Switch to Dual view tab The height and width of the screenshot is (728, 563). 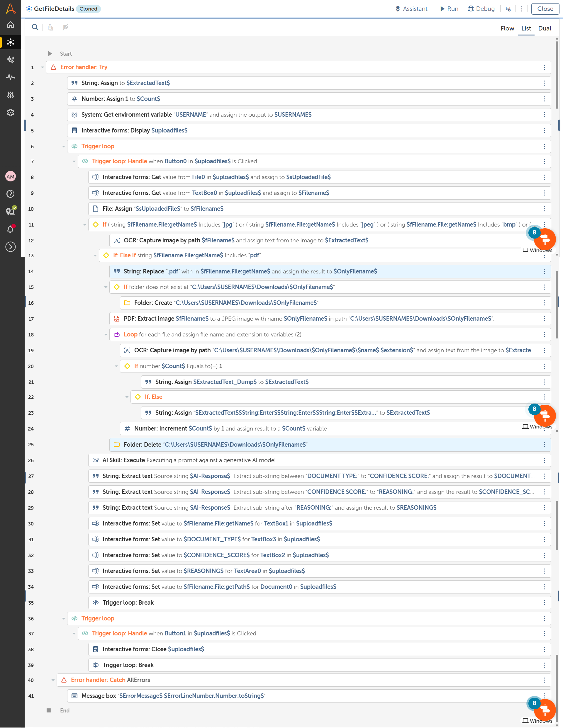[x=544, y=28]
